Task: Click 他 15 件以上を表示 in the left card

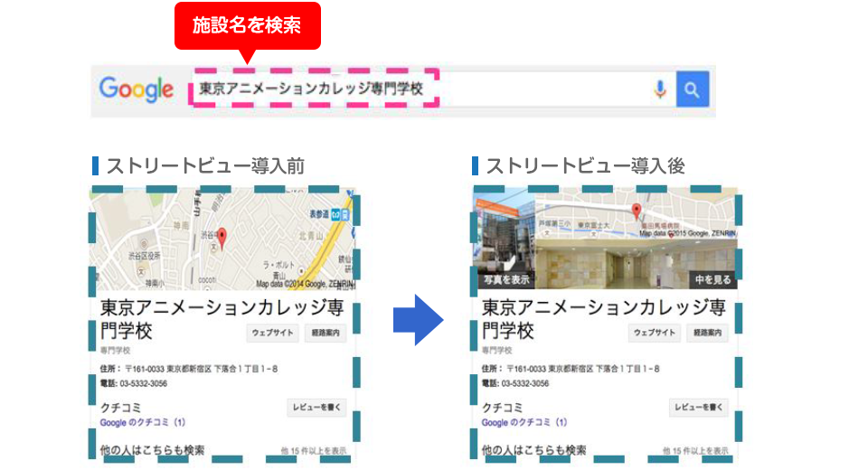Action: [314, 451]
